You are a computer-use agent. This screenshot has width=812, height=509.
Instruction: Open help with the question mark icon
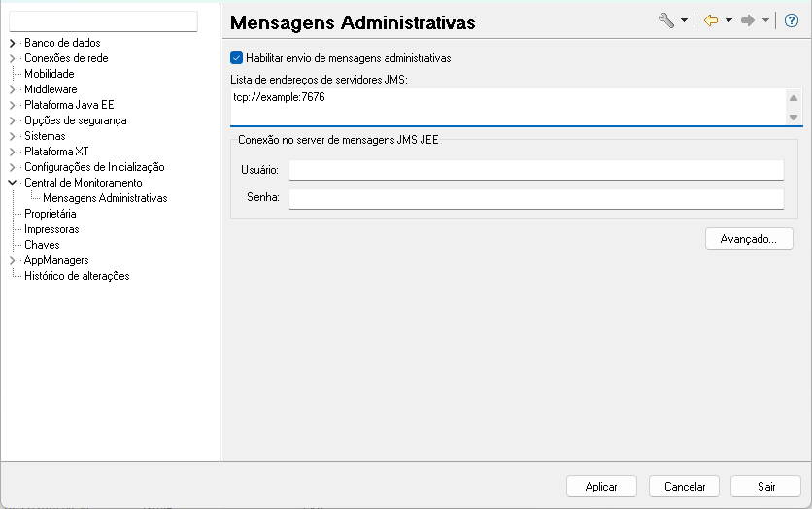click(x=791, y=20)
